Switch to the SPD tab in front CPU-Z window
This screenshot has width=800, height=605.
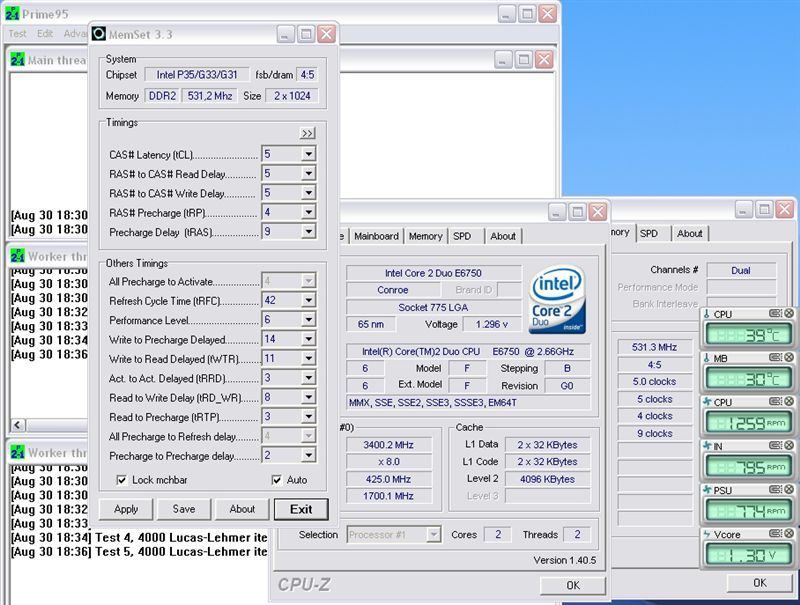pyautogui.click(x=462, y=236)
